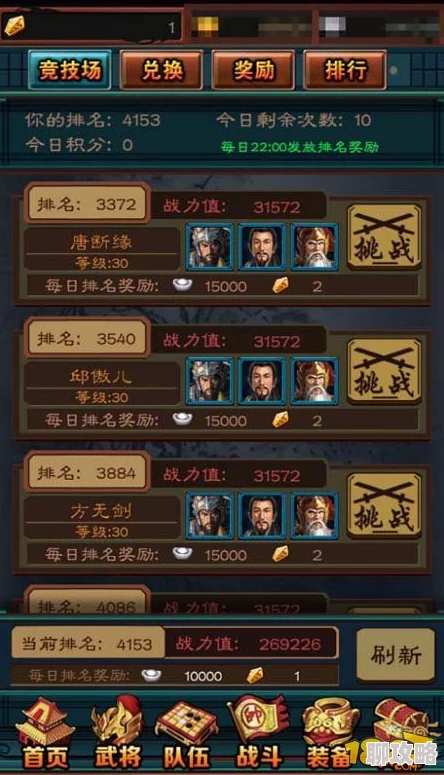Challenge 方无剑 with crossed swords button
The image size is (444, 775).
[x=384, y=506]
